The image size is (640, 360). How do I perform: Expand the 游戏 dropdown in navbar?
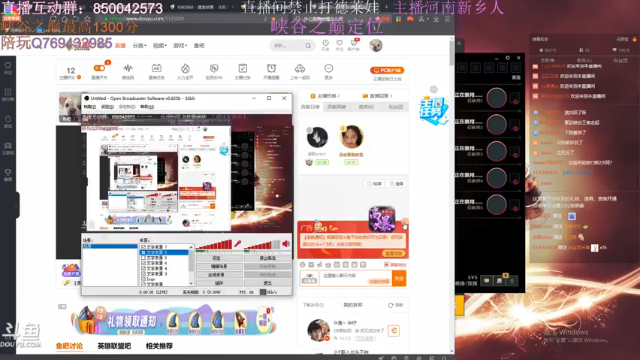tap(180, 46)
